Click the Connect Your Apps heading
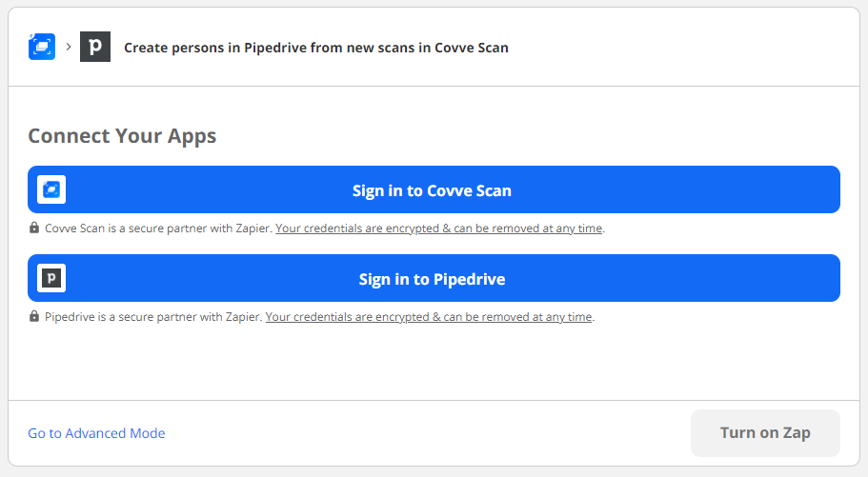This screenshot has width=868, height=477. pos(122,135)
